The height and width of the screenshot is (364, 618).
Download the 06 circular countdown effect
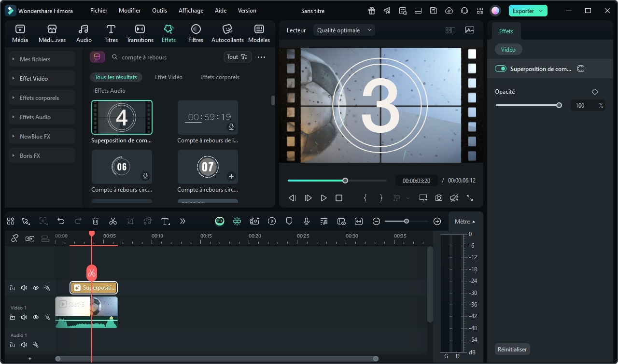145,176
